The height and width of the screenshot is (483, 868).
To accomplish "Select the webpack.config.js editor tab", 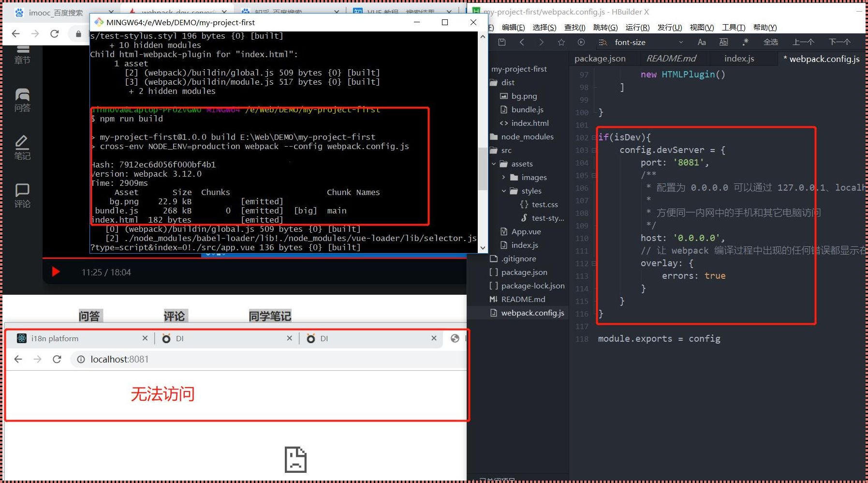I will (x=822, y=59).
